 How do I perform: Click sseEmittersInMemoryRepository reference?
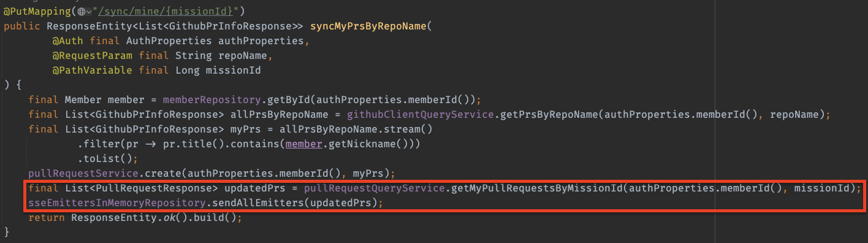pyautogui.click(x=117, y=202)
